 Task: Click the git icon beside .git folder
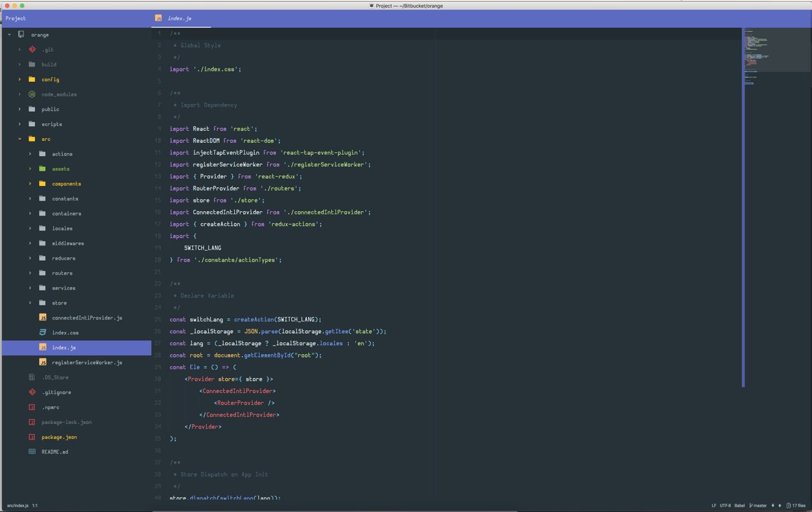(32, 49)
